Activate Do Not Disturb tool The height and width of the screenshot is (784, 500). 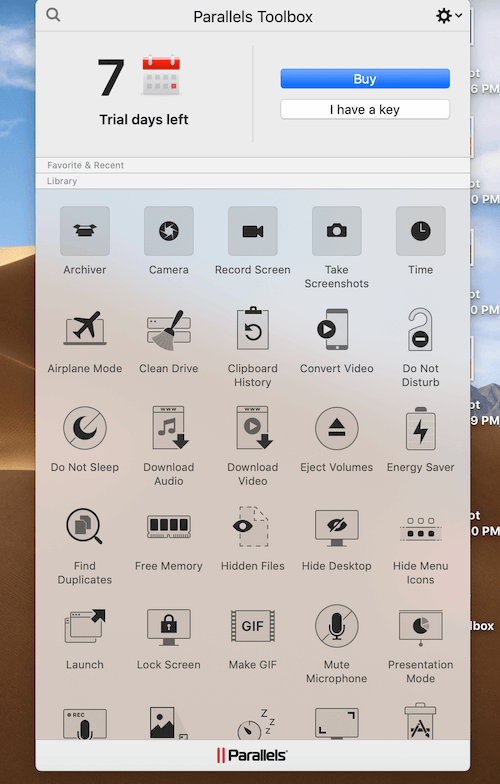point(420,329)
